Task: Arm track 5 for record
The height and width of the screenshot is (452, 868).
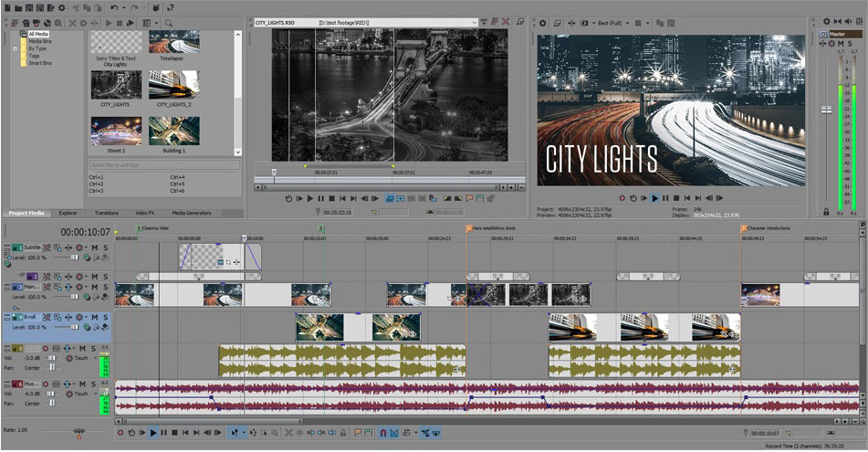Action: [46, 349]
